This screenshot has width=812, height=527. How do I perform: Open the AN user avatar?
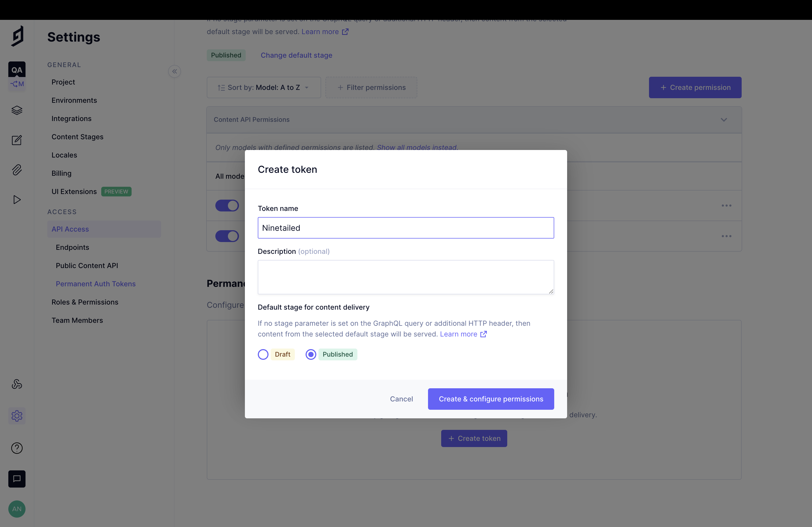17,509
